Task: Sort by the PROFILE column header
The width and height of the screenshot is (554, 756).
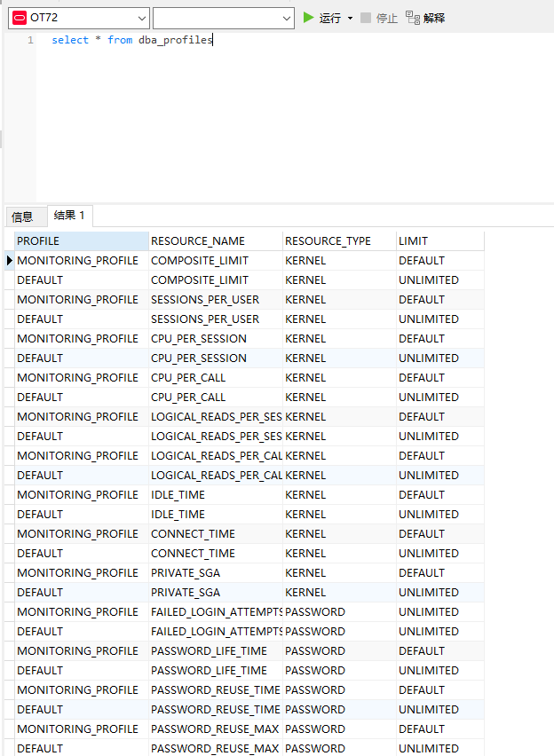Action: tap(82, 241)
